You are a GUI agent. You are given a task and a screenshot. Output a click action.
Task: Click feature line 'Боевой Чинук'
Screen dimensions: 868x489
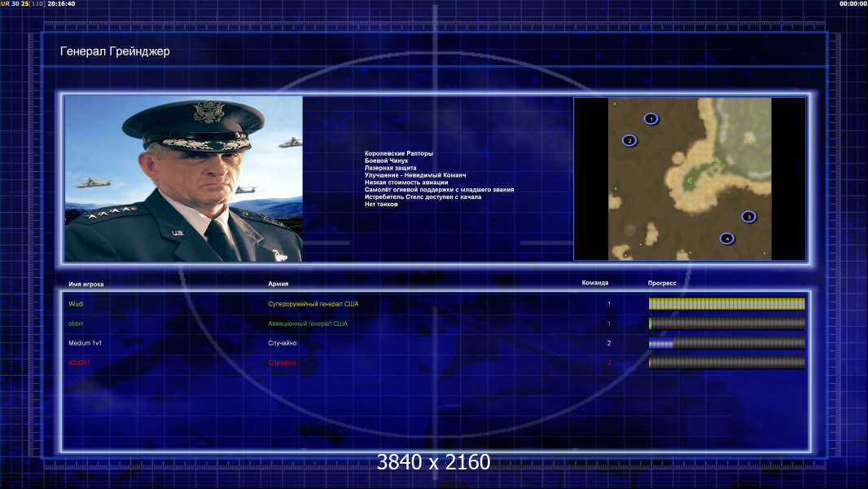click(386, 161)
